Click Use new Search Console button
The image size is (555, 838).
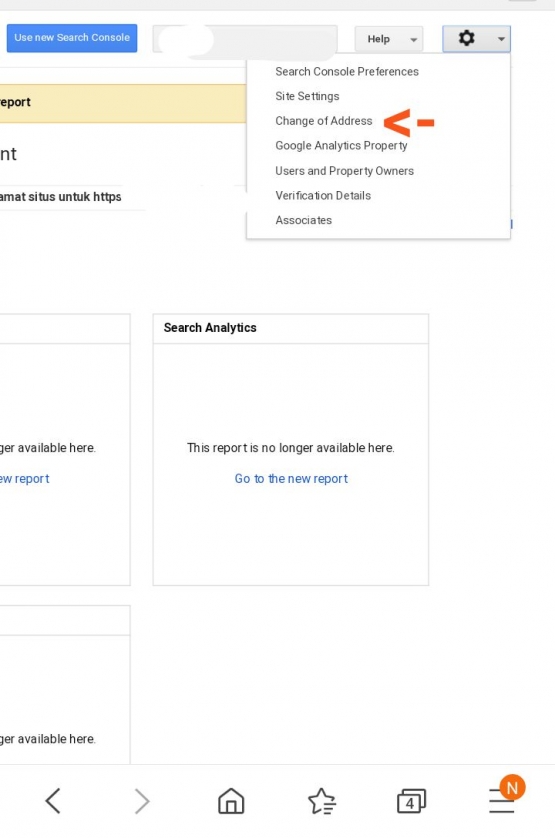pos(72,38)
